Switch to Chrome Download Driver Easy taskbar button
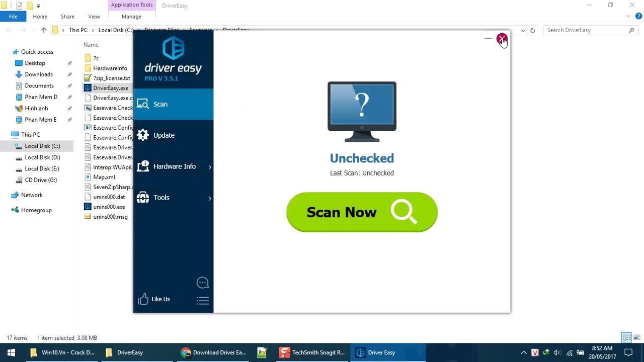Screen dimensions: 644x362 point(214,352)
